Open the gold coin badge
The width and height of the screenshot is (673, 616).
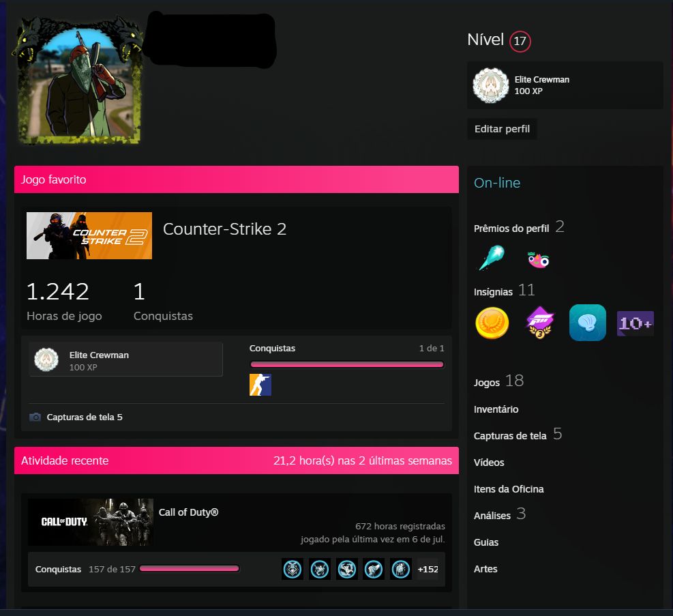click(x=492, y=323)
